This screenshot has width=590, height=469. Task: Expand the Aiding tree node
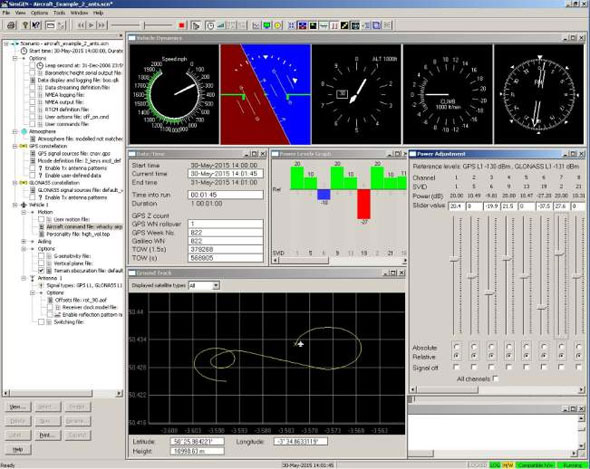click(x=24, y=241)
